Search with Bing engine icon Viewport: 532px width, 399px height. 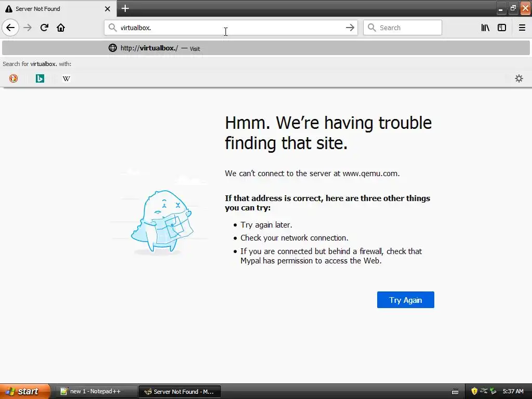[x=39, y=78]
